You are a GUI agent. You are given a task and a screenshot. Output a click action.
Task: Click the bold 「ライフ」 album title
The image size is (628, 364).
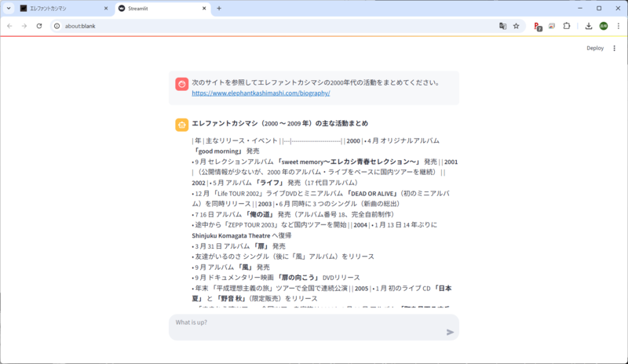click(269, 183)
